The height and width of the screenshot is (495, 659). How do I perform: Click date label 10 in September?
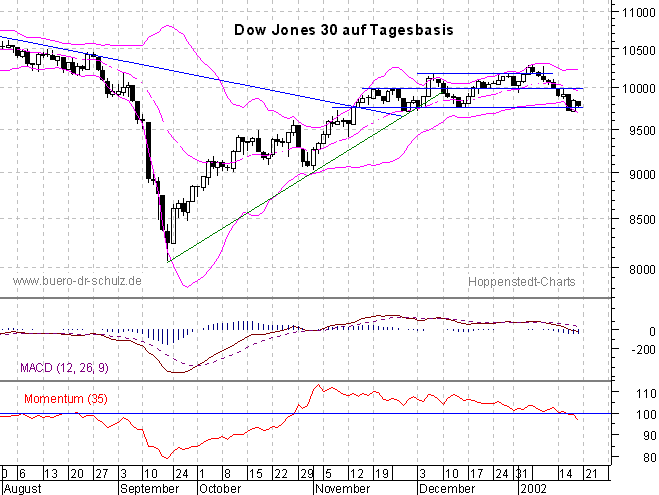[x=151, y=474]
